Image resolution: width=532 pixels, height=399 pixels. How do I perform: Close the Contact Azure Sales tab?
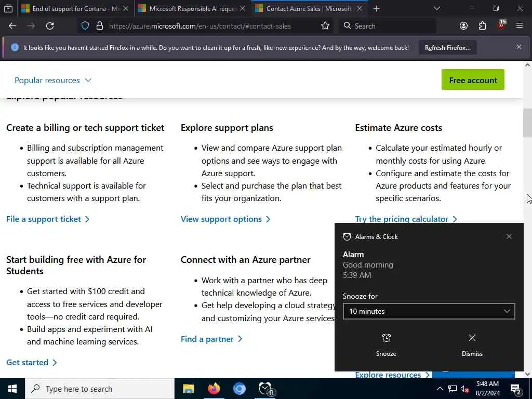360,8
